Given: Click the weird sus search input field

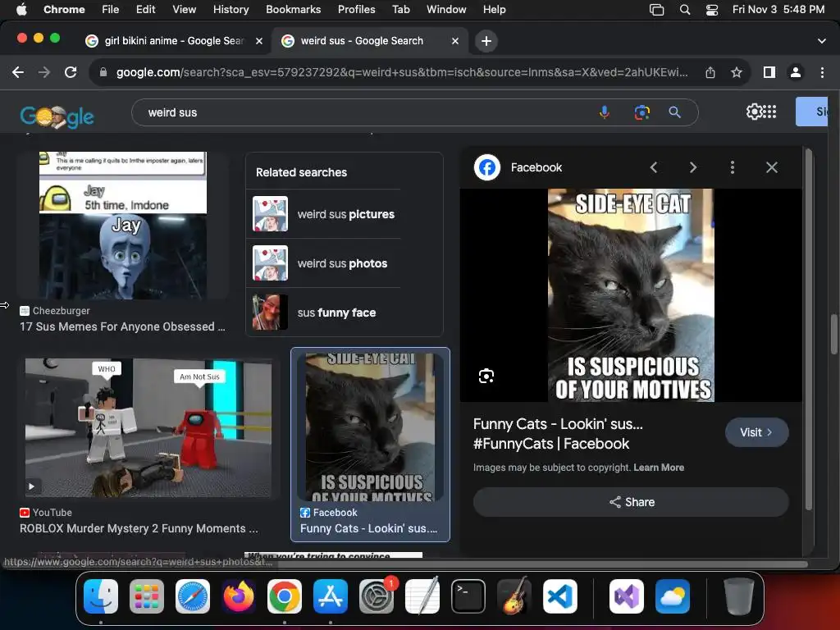Looking at the screenshot, I should [364, 112].
